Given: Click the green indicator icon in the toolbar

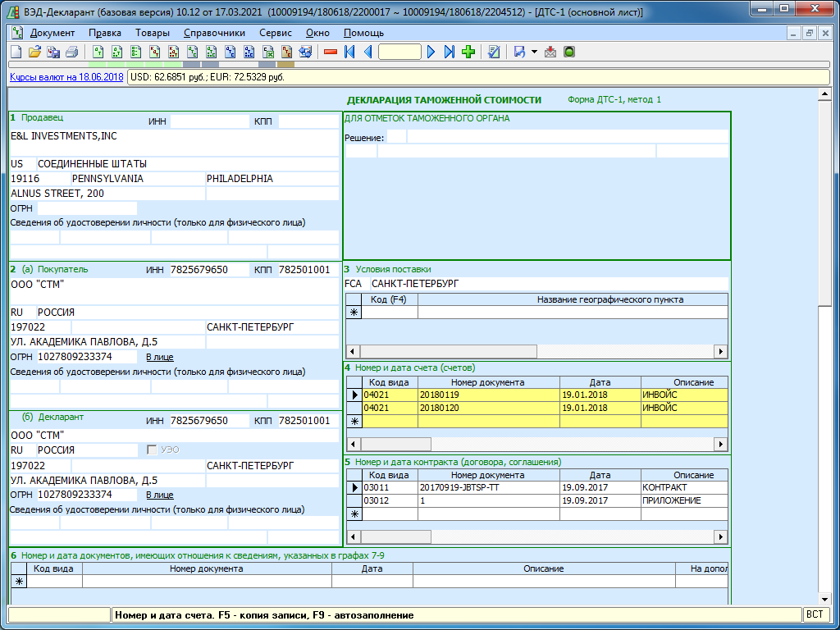Looking at the screenshot, I should 569,52.
